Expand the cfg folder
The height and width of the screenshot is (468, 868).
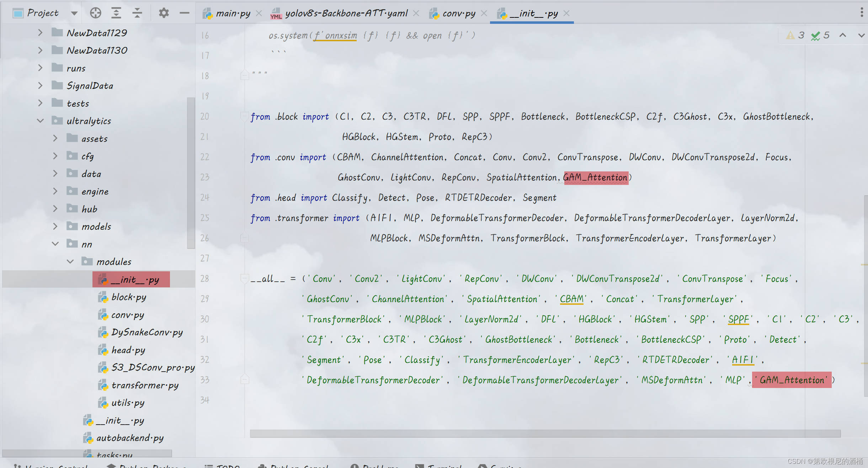[55, 156]
